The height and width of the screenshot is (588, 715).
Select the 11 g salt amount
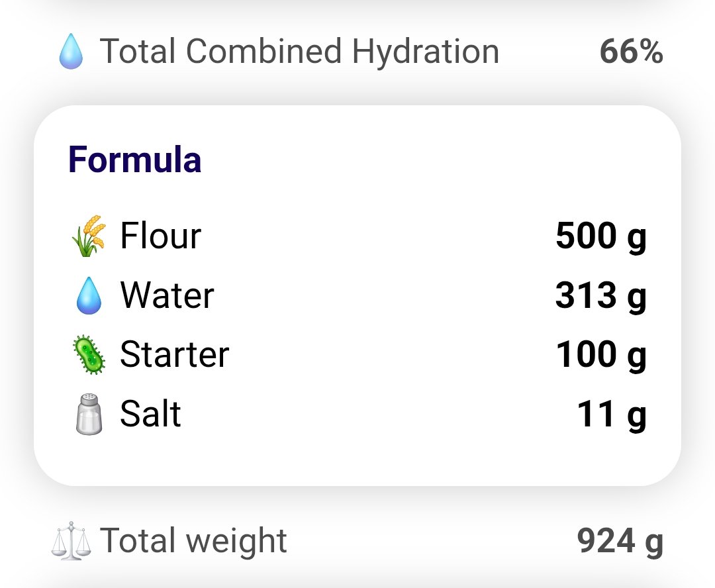(612, 415)
